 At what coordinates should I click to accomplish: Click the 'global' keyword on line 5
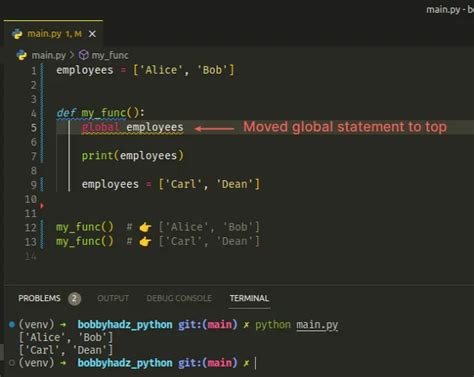(101, 127)
